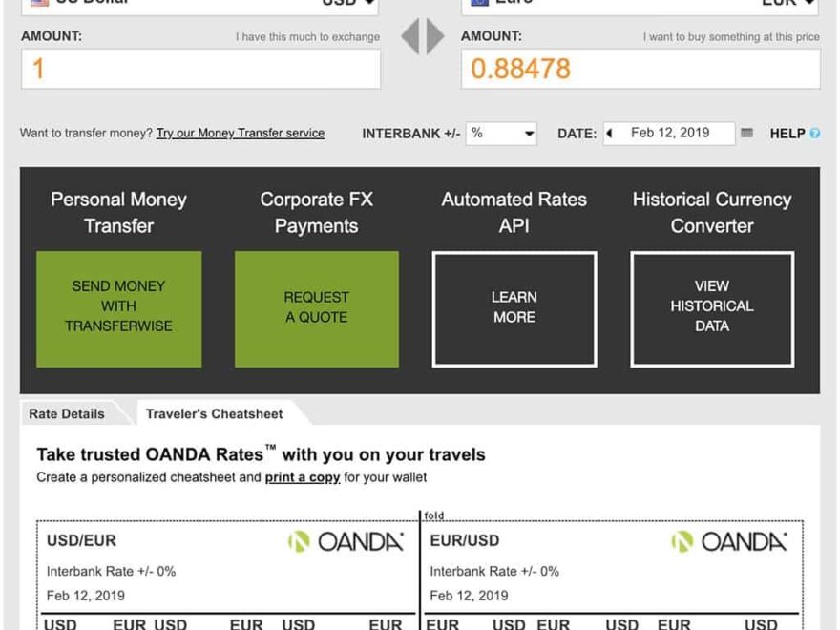Click the OANDA logo on USD/EUR cheatsheet
Screen dimensions: 840x630
click(x=346, y=542)
